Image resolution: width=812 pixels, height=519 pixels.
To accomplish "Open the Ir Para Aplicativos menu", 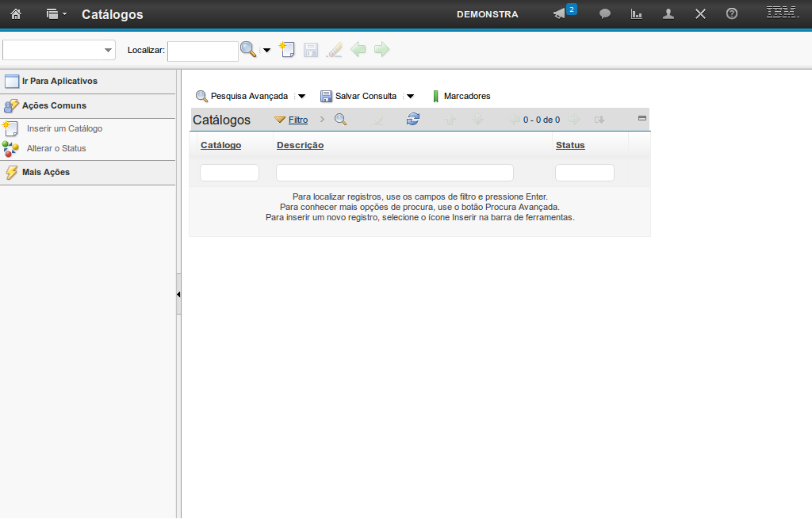I will [x=59, y=81].
